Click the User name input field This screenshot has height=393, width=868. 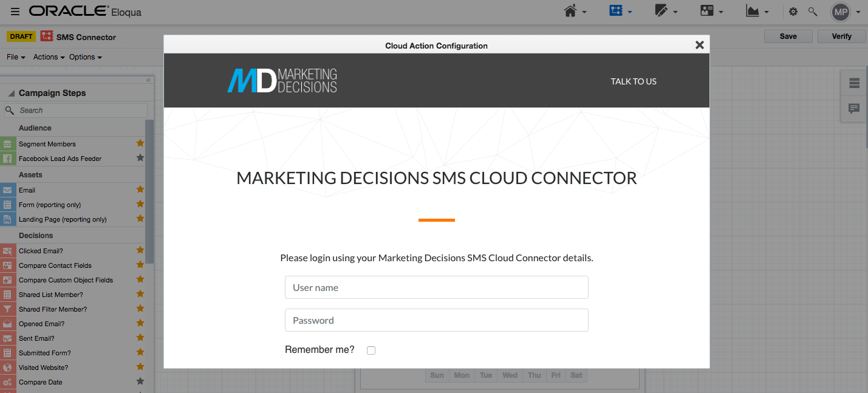click(x=436, y=288)
